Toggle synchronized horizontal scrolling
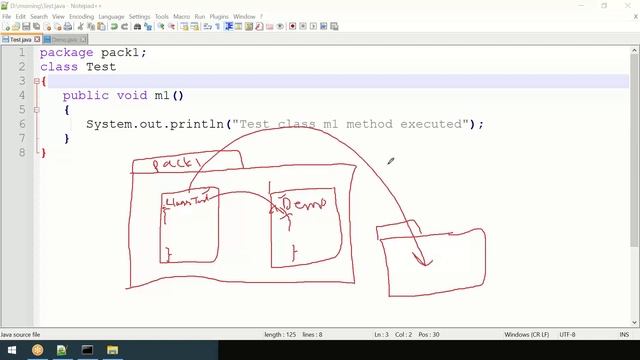This screenshot has height=360, width=640. (195, 27)
